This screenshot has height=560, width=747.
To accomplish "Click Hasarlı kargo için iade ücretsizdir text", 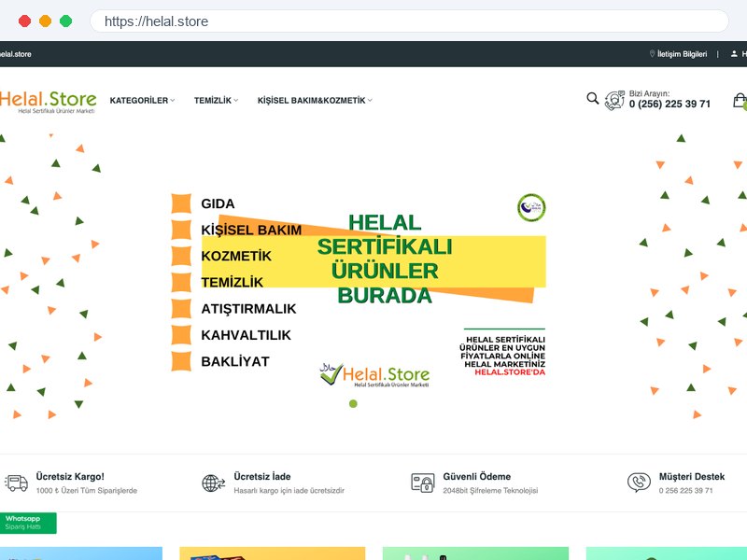I will pos(289,491).
